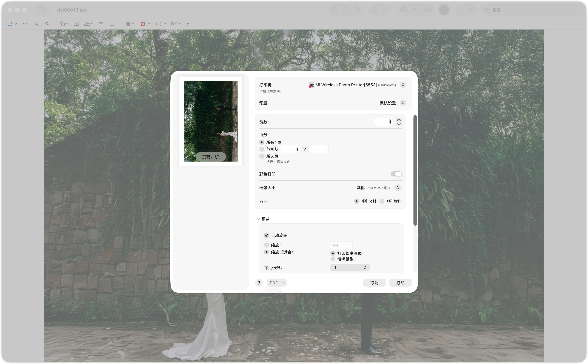The height and width of the screenshot is (364, 588).
Task: Click the 打印 print button
Action: coord(400,283)
